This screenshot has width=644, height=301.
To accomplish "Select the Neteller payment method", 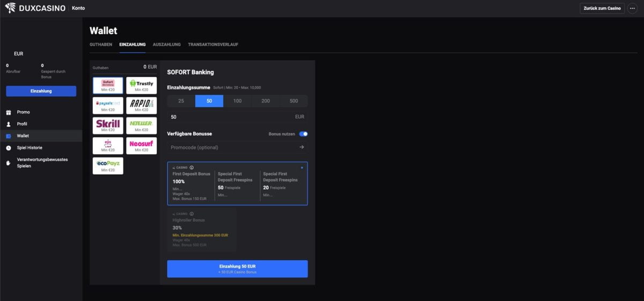I will 141,126.
